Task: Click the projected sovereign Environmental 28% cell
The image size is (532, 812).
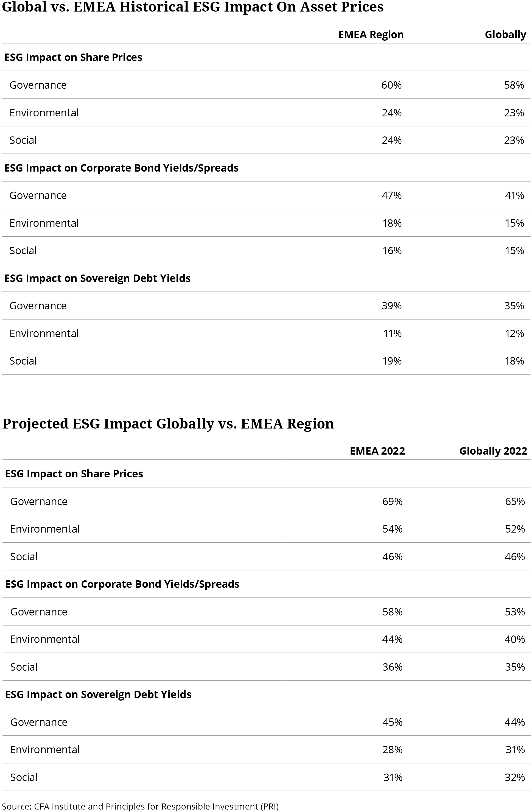Action: coord(392,750)
